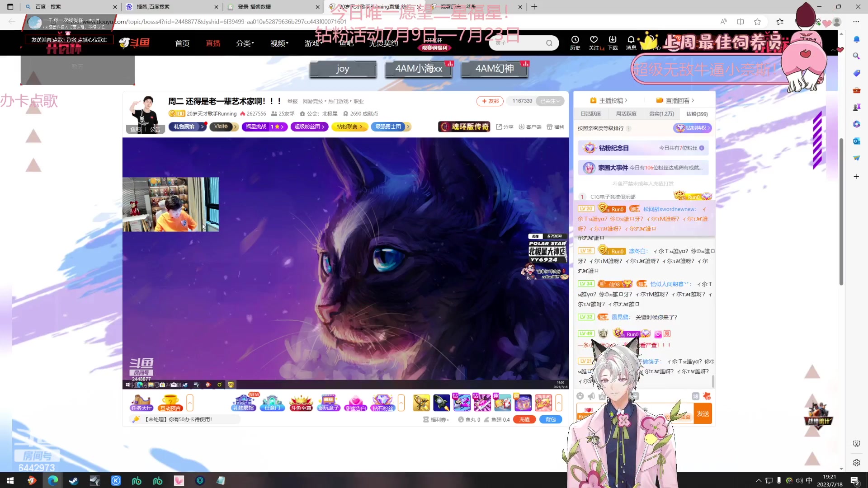Screen dimensions: 868x488
Task: Open the browser split screen icon
Action: pos(741,21)
